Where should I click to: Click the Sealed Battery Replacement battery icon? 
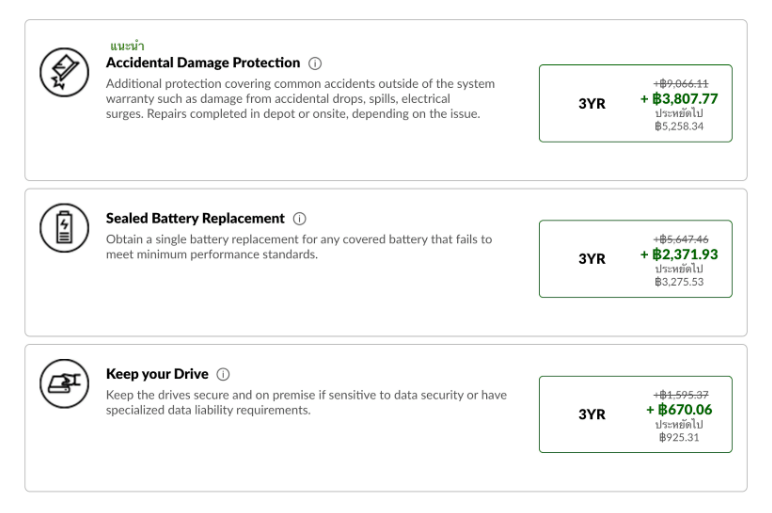pos(64,228)
